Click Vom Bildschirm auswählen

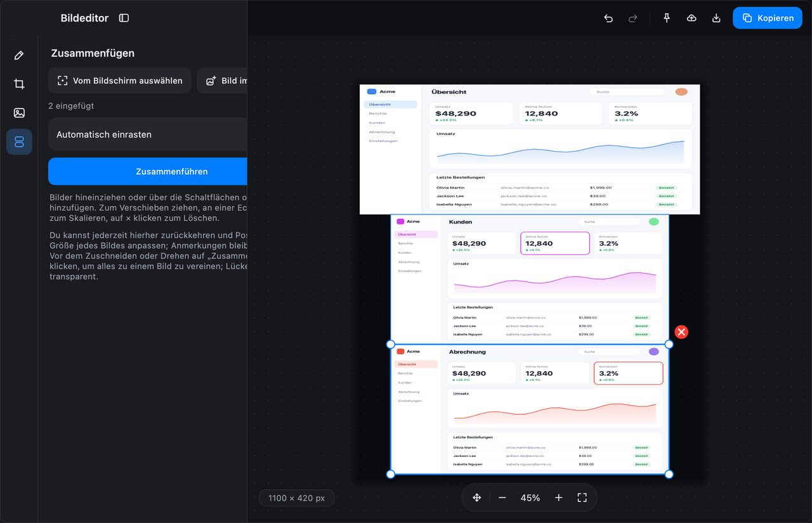[x=119, y=81]
